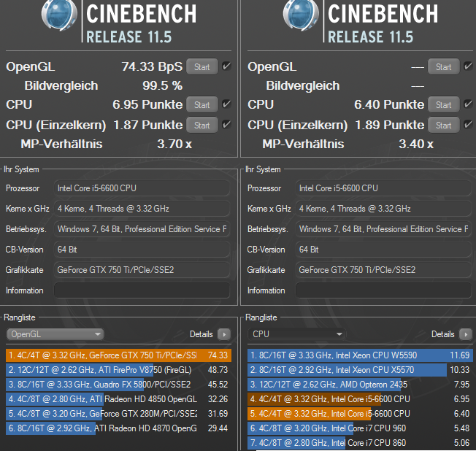
Task: Toggle CPU checkbox in right window
Action: (x=468, y=104)
